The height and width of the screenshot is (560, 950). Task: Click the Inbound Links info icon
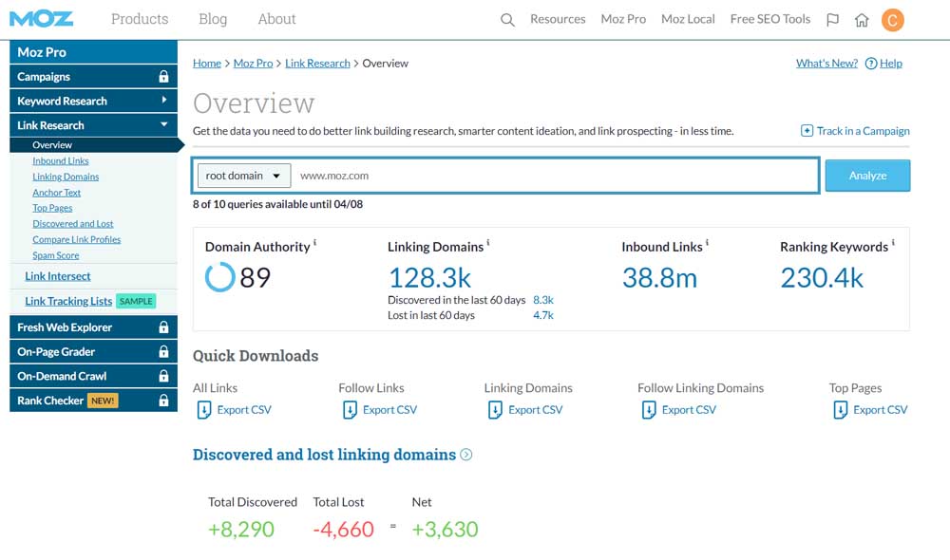click(x=707, y=243)
